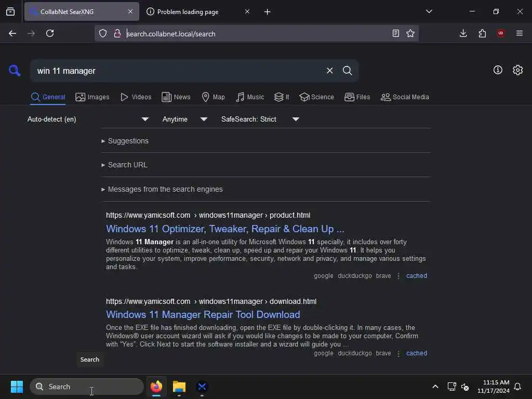Select the Science search category
Screen dimensions: 532x399
tap(316, 97)
